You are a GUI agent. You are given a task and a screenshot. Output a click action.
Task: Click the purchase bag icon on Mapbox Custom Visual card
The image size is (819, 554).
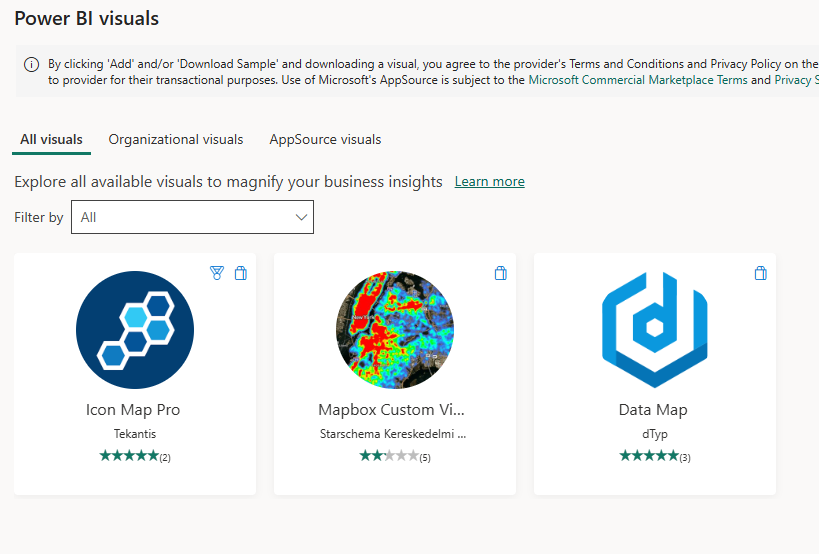500,273
